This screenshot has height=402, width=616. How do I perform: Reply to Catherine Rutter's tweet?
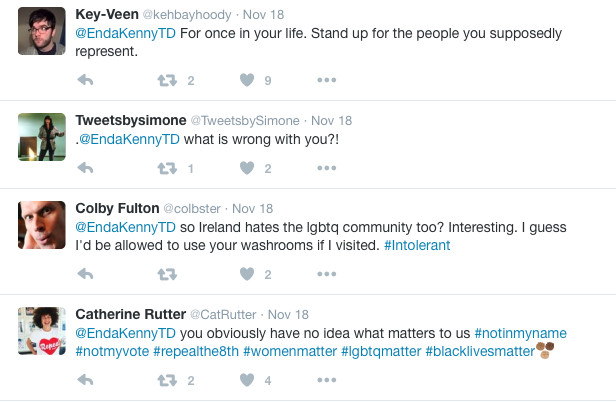pos(85,380)
